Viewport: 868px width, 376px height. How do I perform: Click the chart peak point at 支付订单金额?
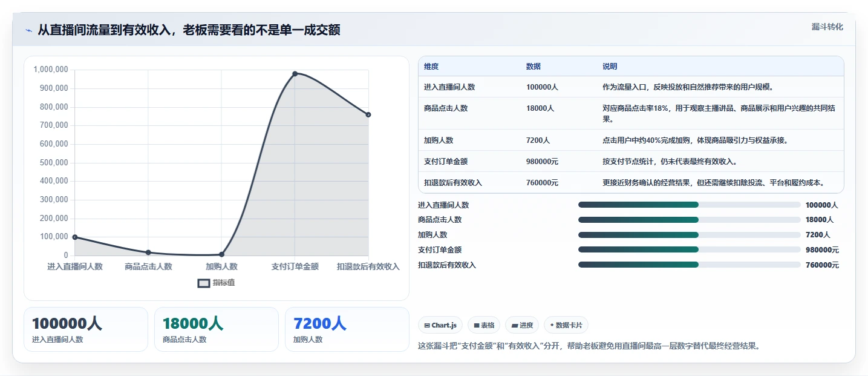tap(295, 74)
